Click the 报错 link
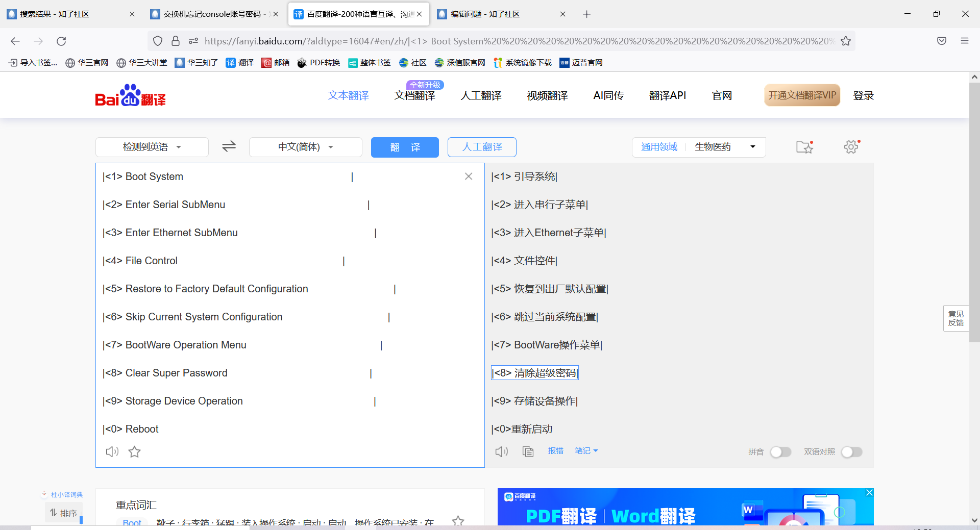980x530 pixels. coord(556,451)
